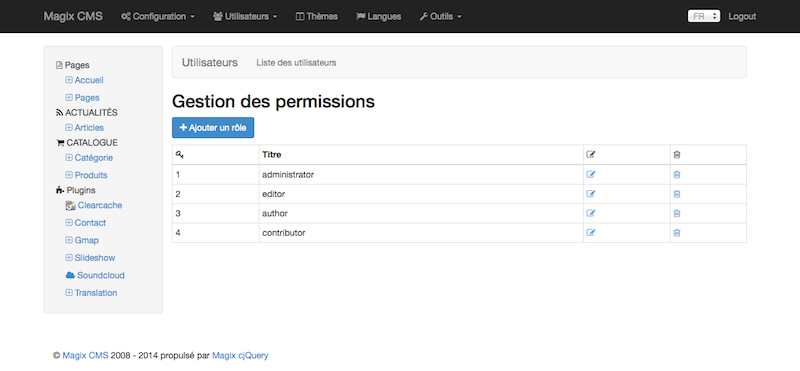The image size is (800, 371).
Task: Open the Soundcloud plugin link
Action: click(101, 275)
